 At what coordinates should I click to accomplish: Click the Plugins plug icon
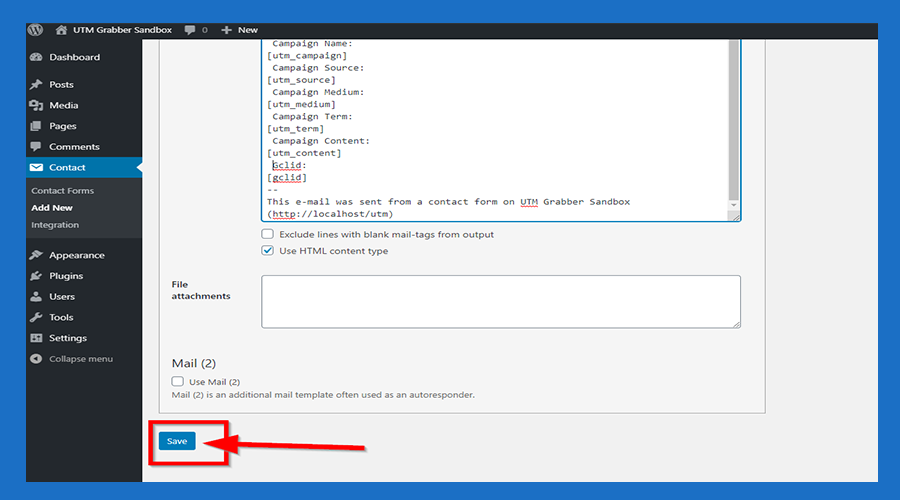pyautogui.click(x=37, y=276)
